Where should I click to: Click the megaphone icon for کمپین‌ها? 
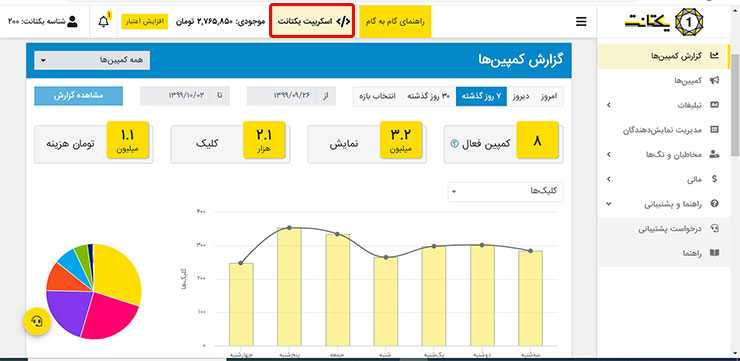pos(714,81)
